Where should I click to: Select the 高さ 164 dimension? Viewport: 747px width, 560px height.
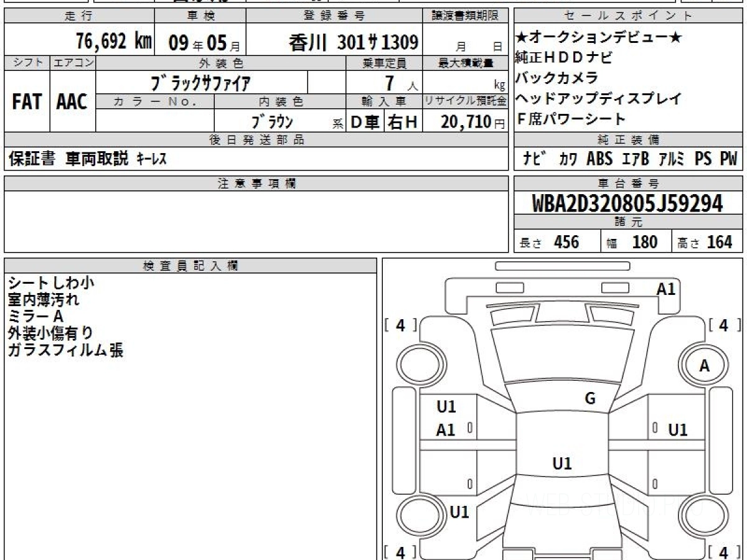705,242
